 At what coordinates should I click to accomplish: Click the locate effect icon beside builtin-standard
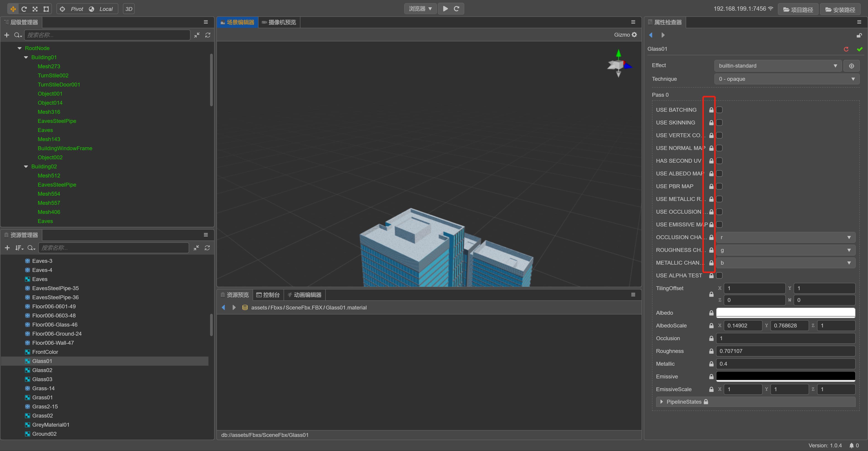[x=851, y=66]
